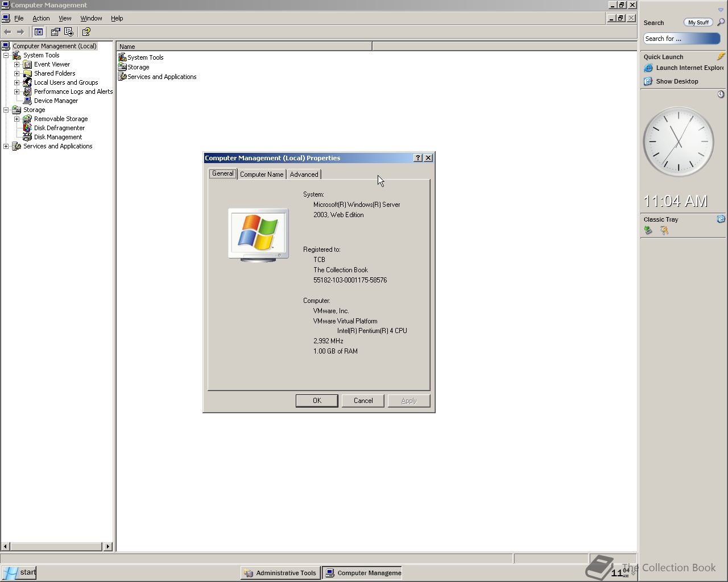The height and width of the screenshot is (582, 728).
Task: Open the Window menu
Action: (91, 18)
